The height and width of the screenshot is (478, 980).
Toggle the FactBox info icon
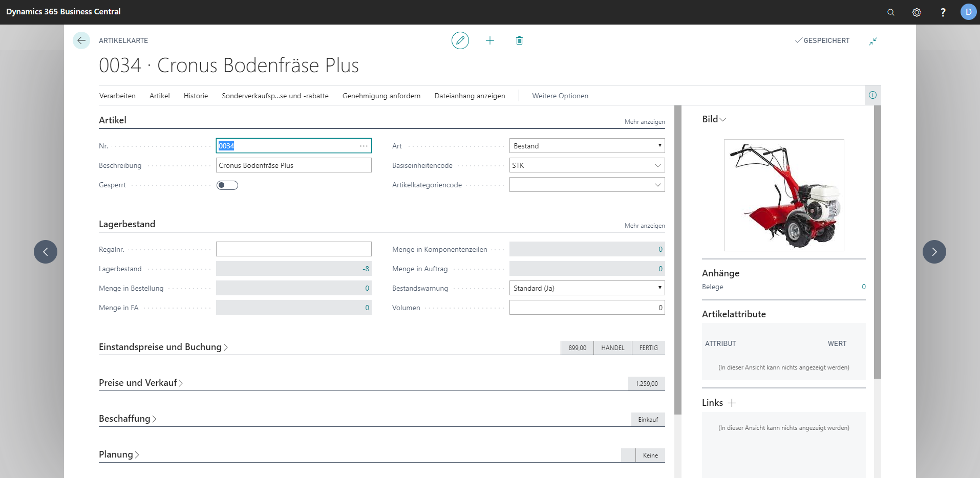point(872,95)
